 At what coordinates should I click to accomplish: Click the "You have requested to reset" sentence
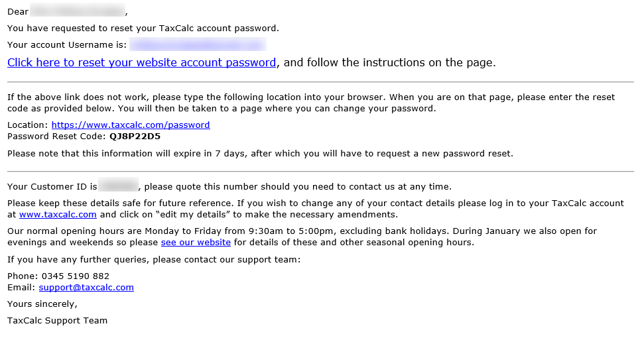coord(143,29)
